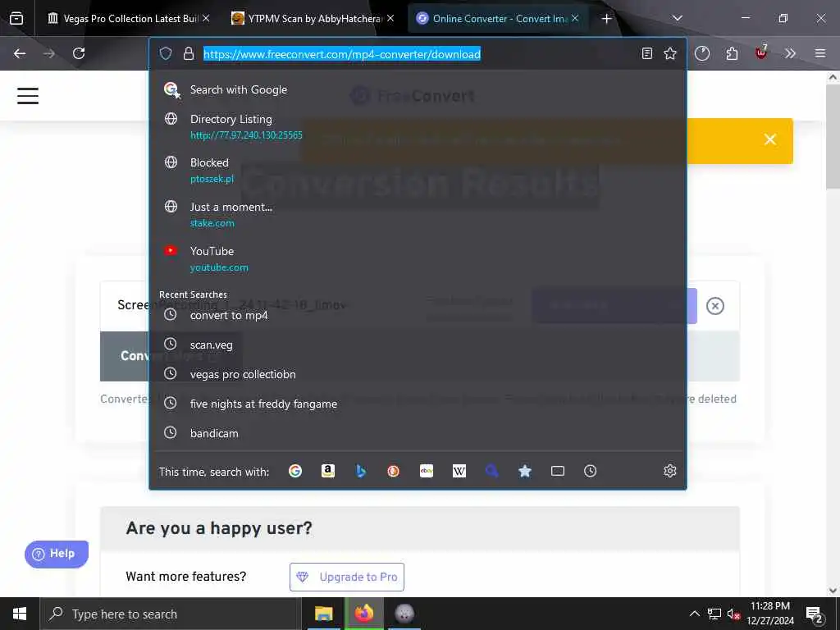Open tracking protection shield icon
The height and width of the screenshot is (630, 840).
click(x=166, y=53)
